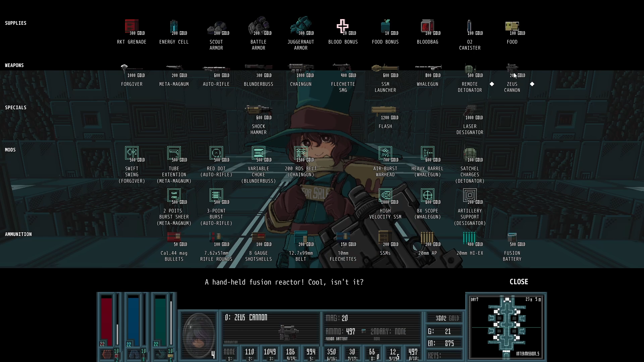Pick the Blood Bonus cross icon

click(342, 26)
